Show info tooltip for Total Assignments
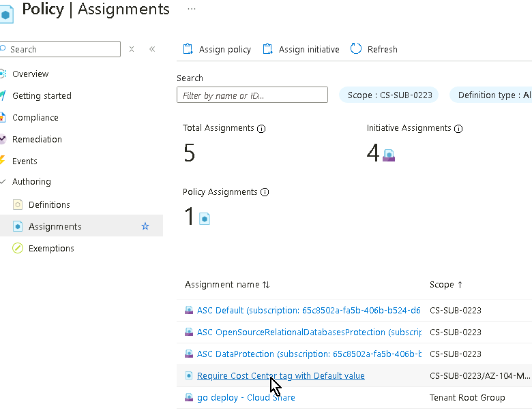Screen dimensions: 532x419 pos(261,129)
